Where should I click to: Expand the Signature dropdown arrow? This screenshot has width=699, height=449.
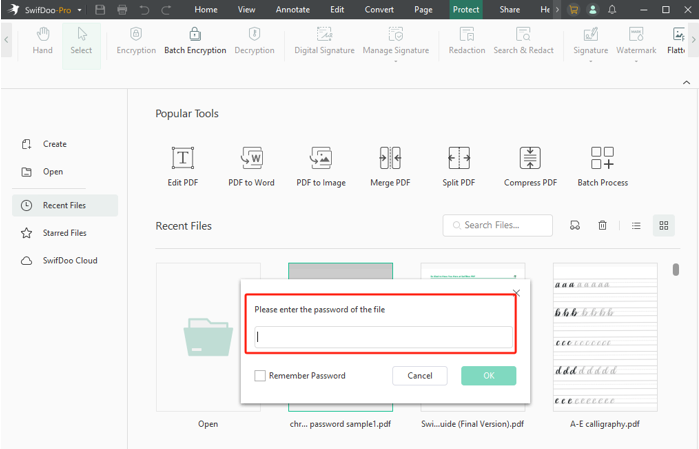(x=591, y=61)
